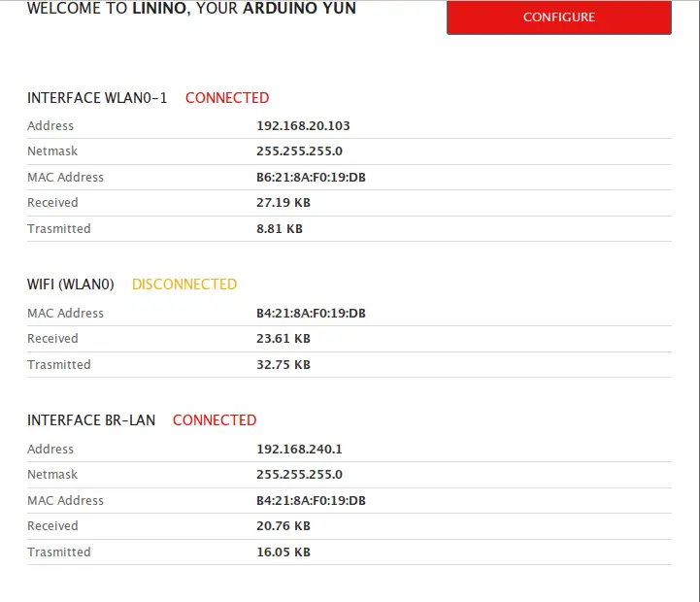Screen dimensions: 700x602
Task: Select the BR-LAN address 192.168.240.1
Action: (x=299, y=450)
